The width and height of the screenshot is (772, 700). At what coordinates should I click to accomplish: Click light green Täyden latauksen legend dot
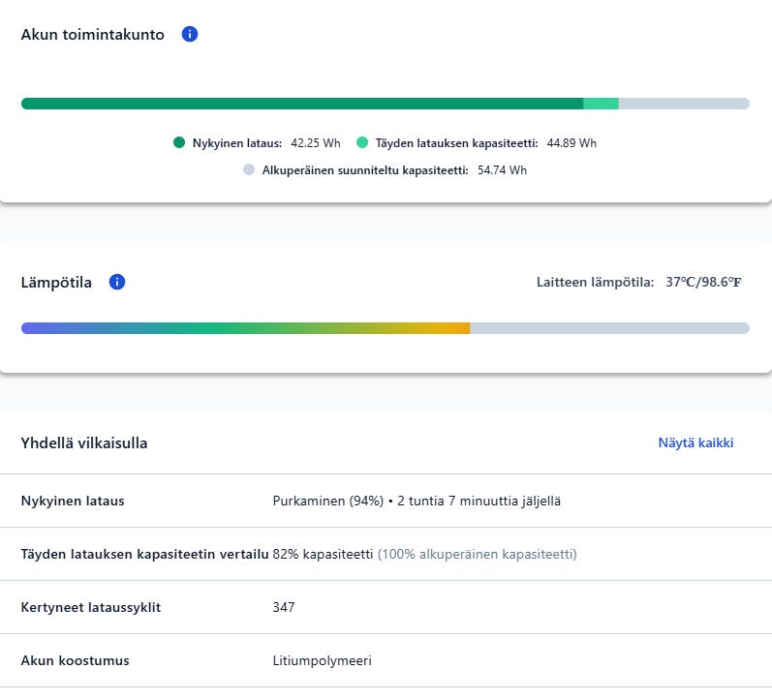(x=362, y=142)
